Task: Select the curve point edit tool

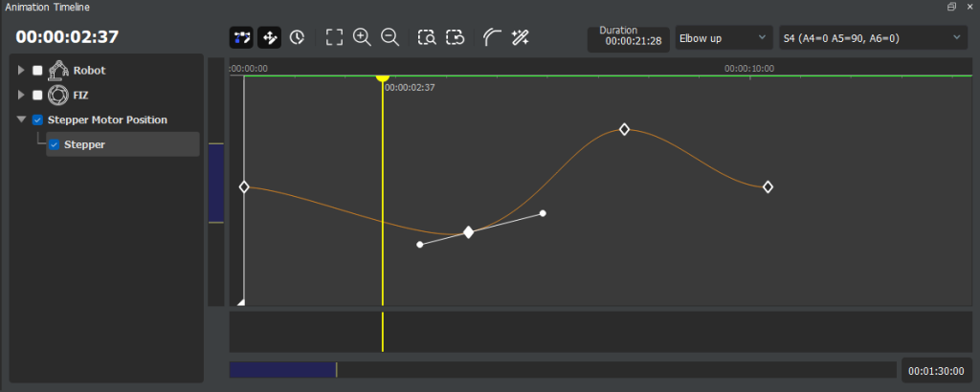Action: (x=241, y=37)
